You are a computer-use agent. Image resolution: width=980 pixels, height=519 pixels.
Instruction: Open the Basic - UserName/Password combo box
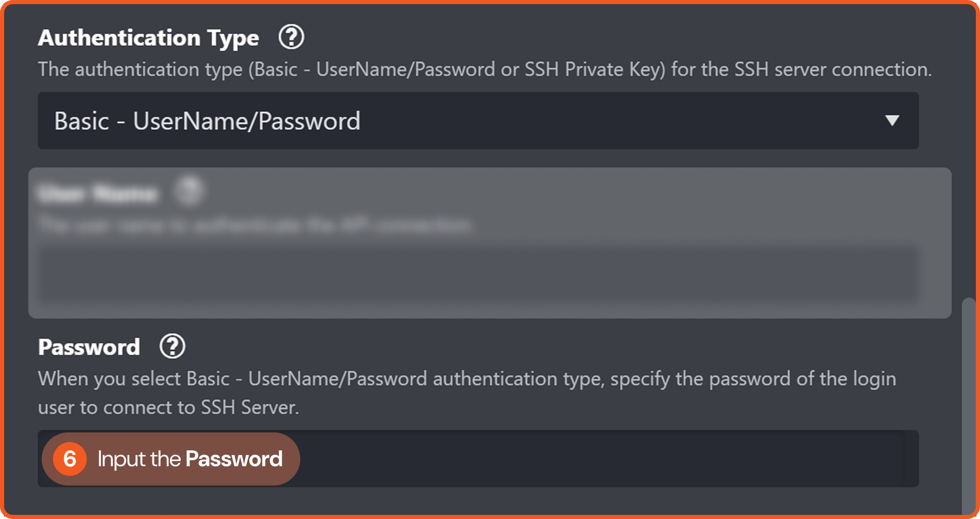click(463, 121)
